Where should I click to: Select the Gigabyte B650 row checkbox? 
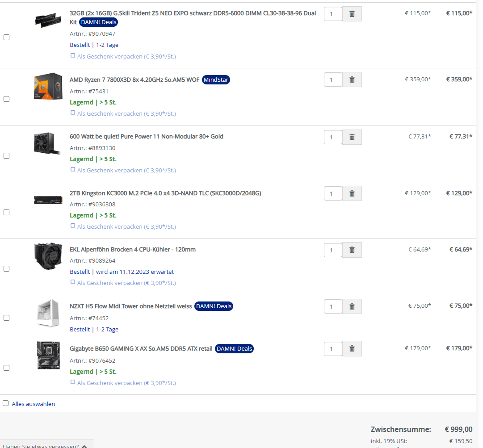[x=6, y=368]
